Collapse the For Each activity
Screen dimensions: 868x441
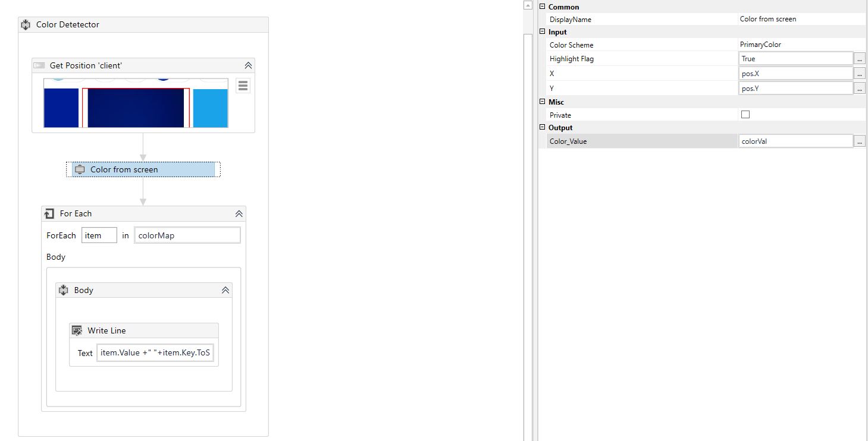coord(239,213)
